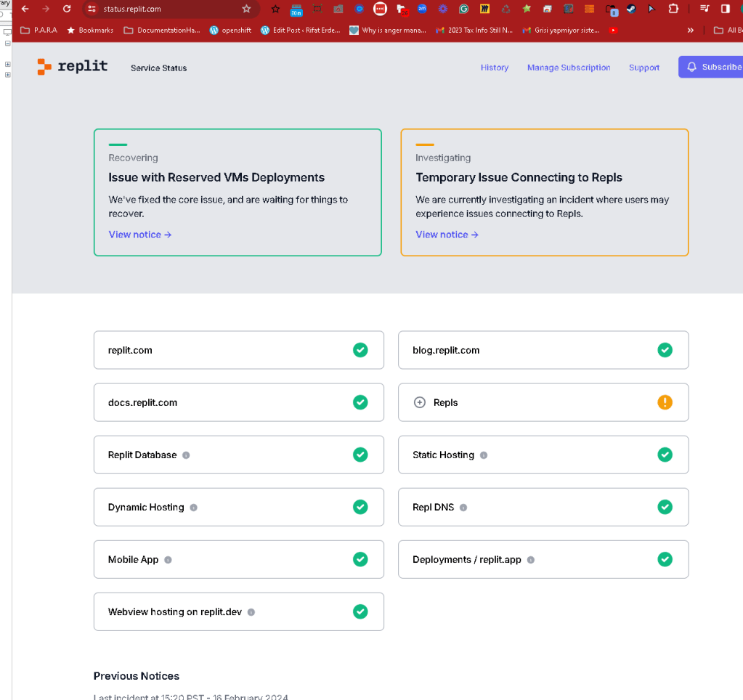Click the YouTube bookmark icon
Screen dimensions: 743x700
pos(613,30)
